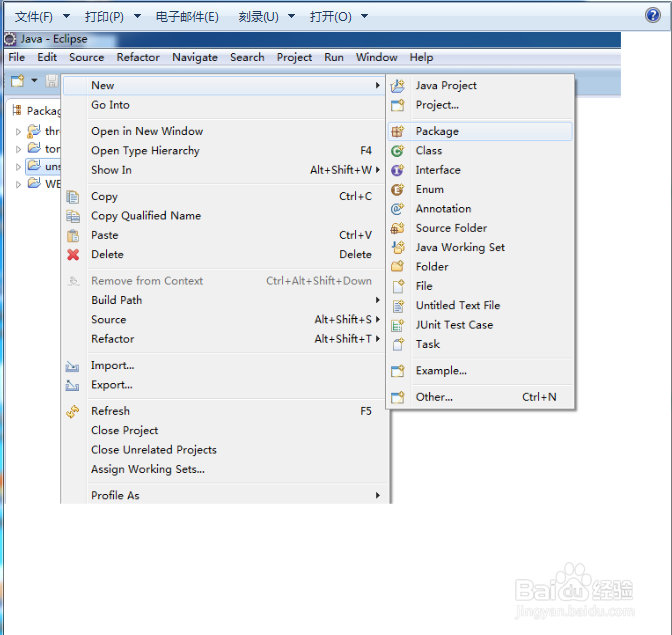Open the Run menu
The image size is (672, 635).
pos(334,57)
